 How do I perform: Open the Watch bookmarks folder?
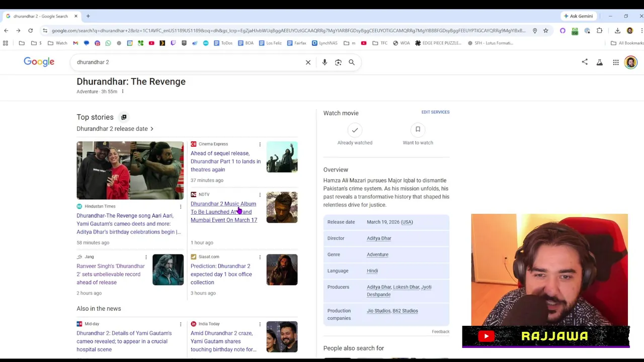coord(57,43)
